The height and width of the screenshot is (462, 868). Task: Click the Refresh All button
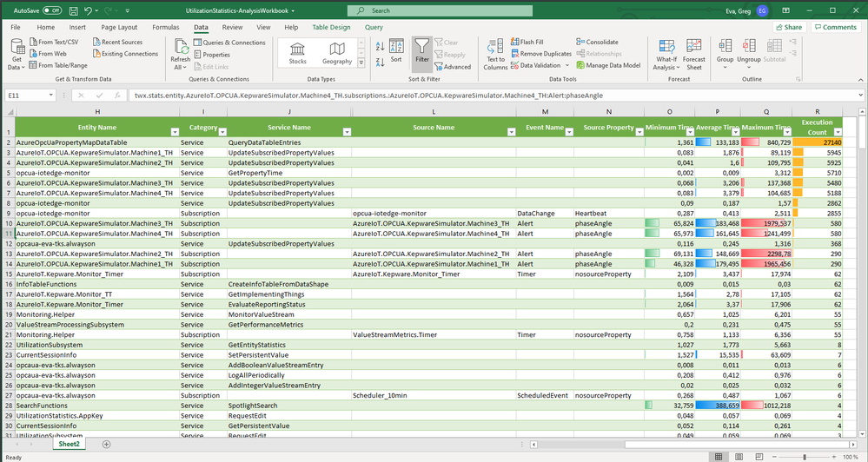tap(181, 54)
